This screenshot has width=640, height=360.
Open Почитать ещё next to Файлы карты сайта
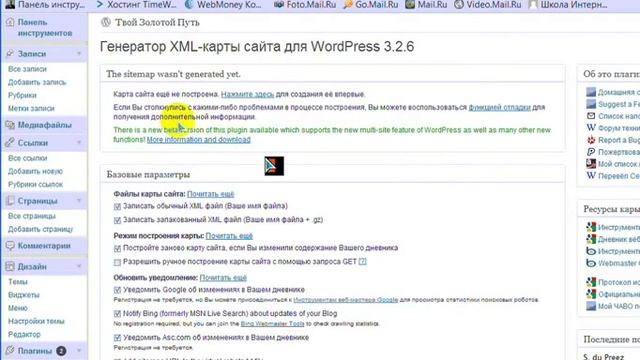[x=211, y=194]
